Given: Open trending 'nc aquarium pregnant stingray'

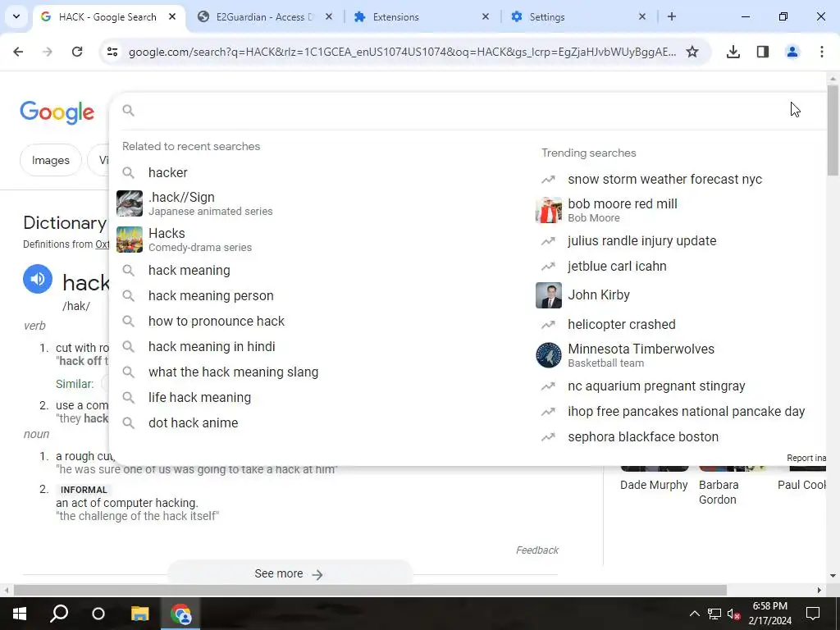Looking at the screenshot, I should tap(656, 386).
